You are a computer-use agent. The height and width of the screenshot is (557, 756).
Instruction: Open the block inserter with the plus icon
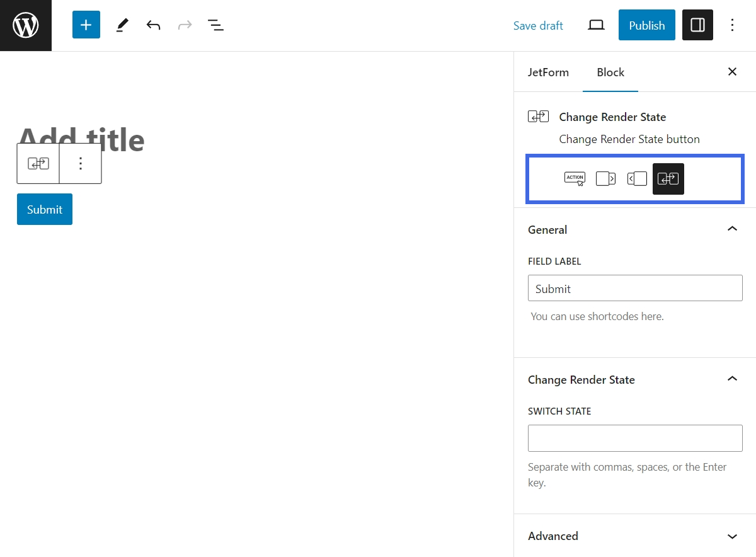click(x=86, y=25)
